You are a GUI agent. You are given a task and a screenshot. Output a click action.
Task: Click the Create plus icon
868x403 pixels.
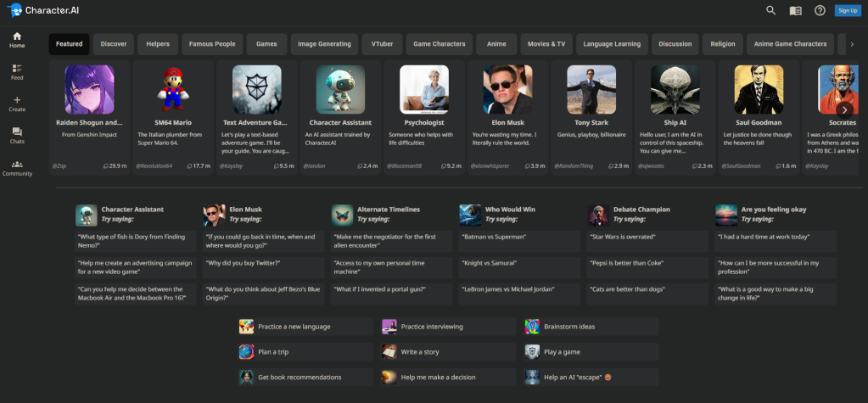click(17, 104)
